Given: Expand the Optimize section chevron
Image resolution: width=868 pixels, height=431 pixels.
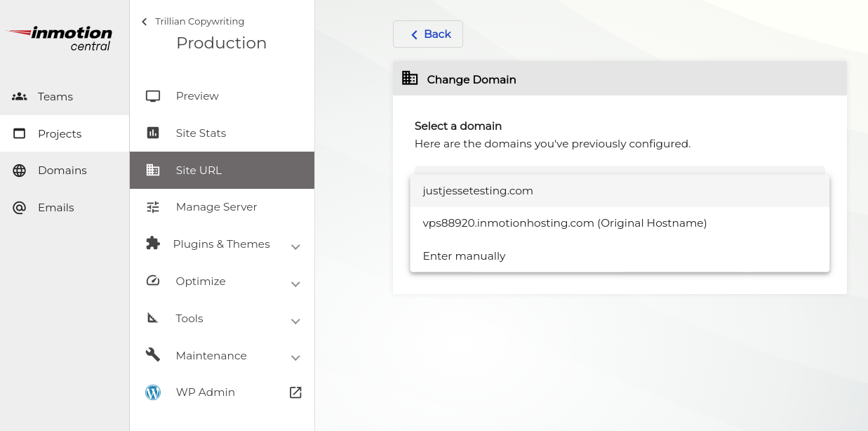Looking at the screenshot, I should coord(295,284).
